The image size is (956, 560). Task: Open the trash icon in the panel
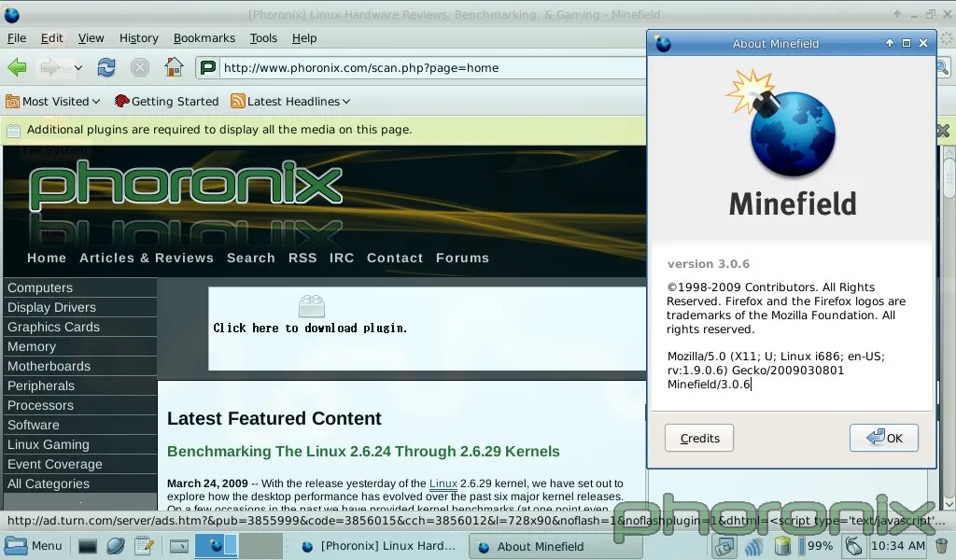tap(942, 546)
